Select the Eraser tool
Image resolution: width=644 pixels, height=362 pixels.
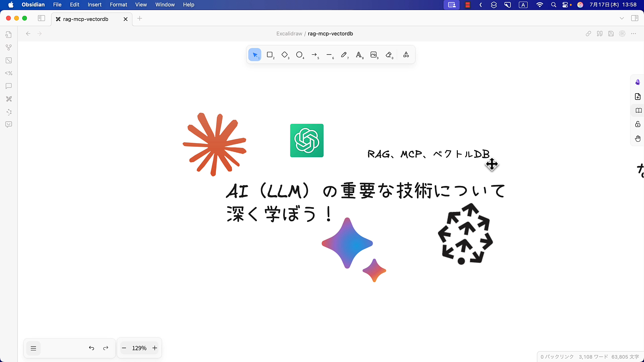pos(389,55)
